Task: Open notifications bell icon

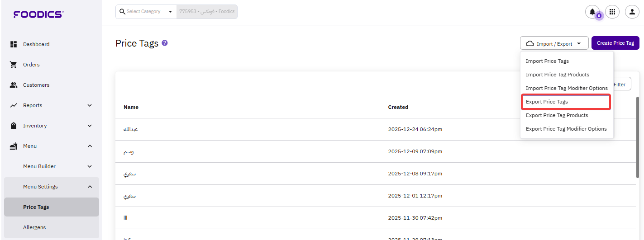Action: pyautogui.click(x=592, y=12)
